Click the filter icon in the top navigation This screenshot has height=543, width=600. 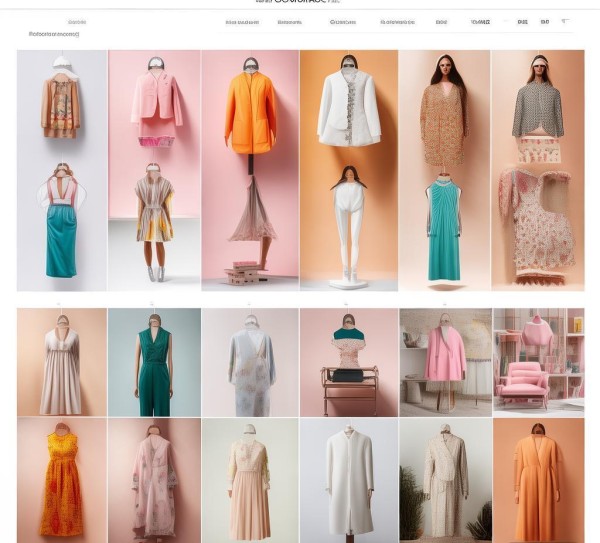tap(565, 21)
